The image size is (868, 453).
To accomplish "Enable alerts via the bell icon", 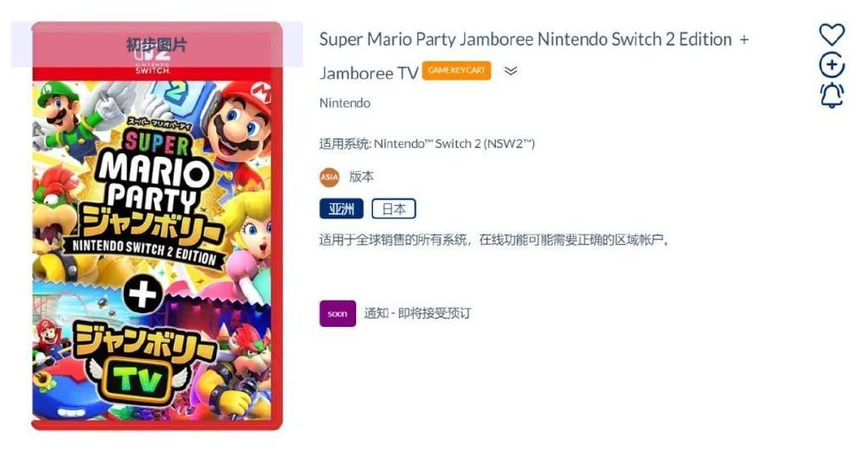I will pos(832,95).
